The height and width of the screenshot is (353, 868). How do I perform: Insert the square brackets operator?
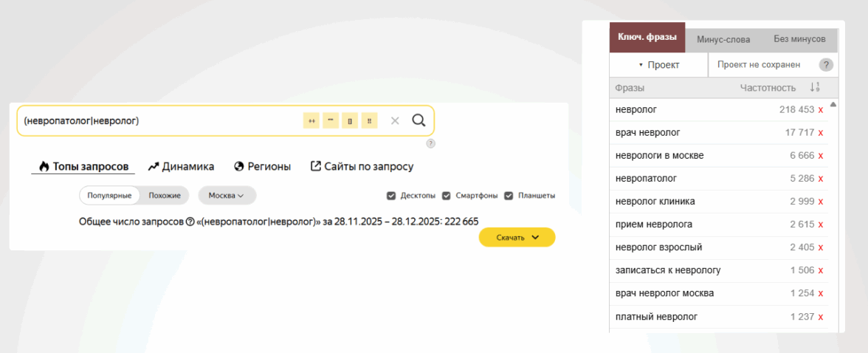[x=350, y=120]
